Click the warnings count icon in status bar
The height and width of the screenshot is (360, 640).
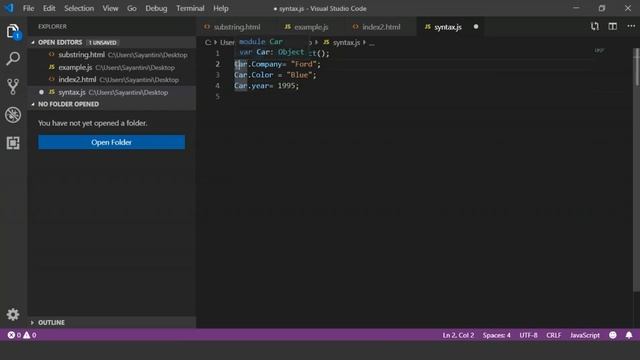27,335
